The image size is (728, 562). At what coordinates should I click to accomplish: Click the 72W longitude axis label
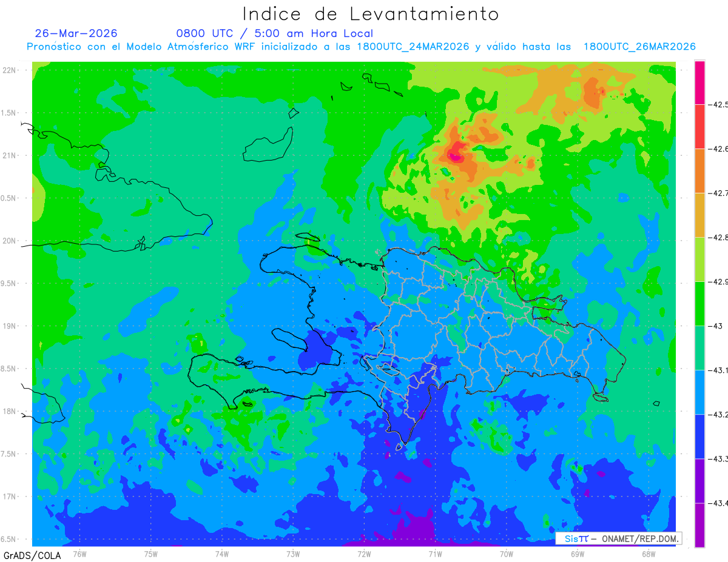click(364, 554)
